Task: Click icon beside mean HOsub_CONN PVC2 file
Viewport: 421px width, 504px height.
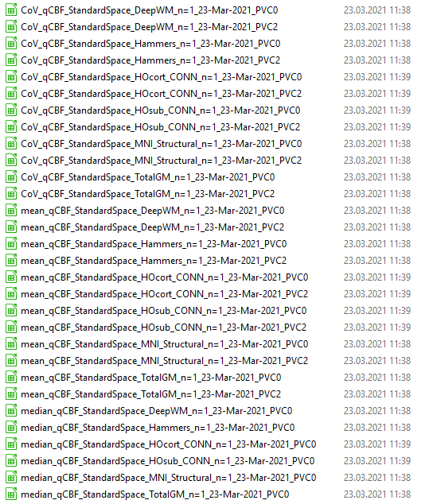Action: click(x=11, y=328)
